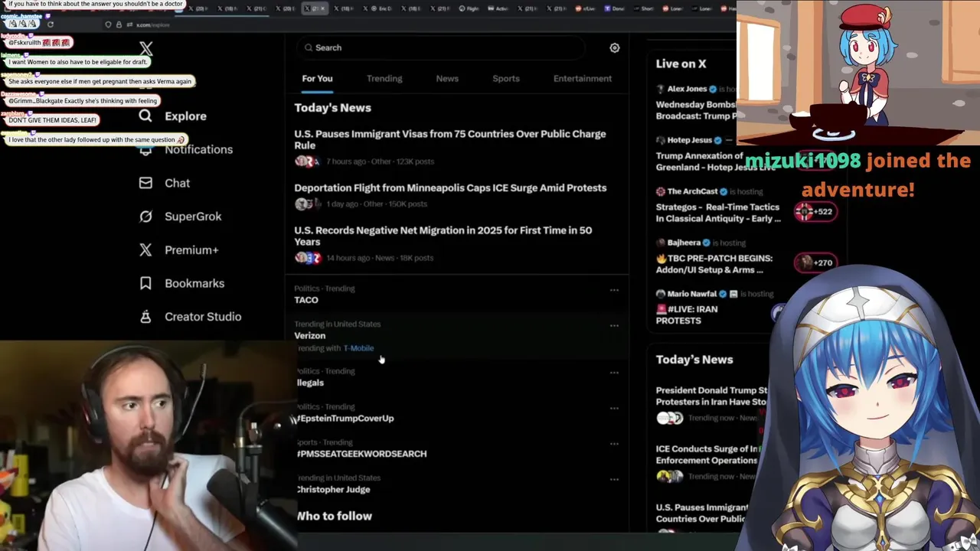Click the search magnifier icon in search bar

click(x=309, y=47)
